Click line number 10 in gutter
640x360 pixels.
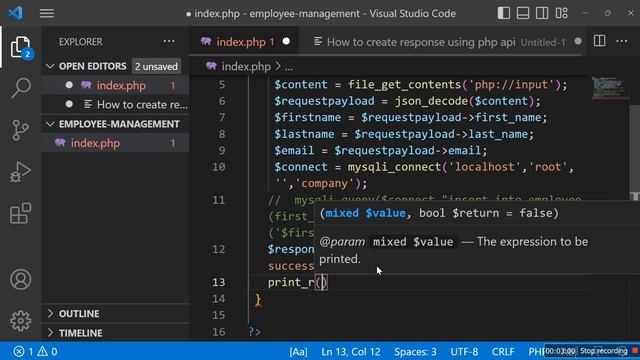(x=218, y=167)
